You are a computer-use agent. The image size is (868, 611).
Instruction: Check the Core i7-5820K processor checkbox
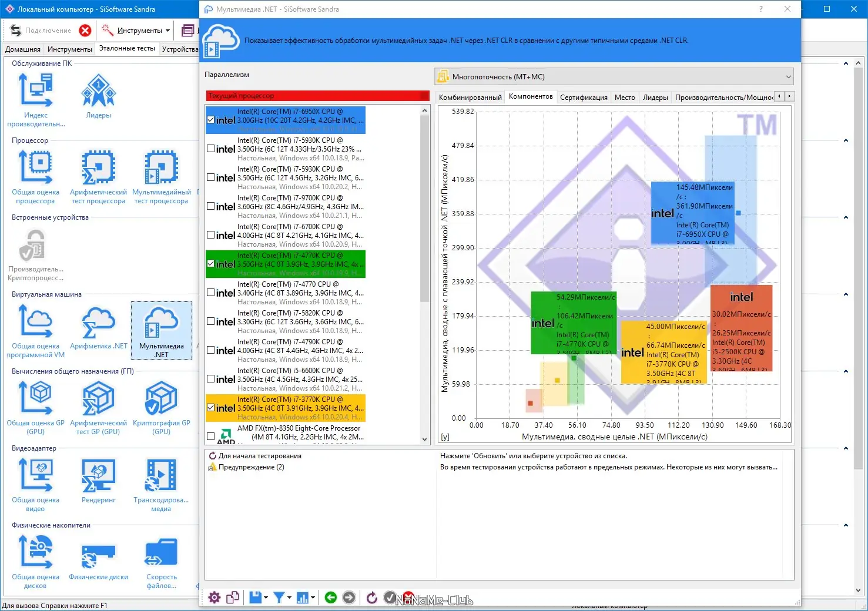(211, 321)
